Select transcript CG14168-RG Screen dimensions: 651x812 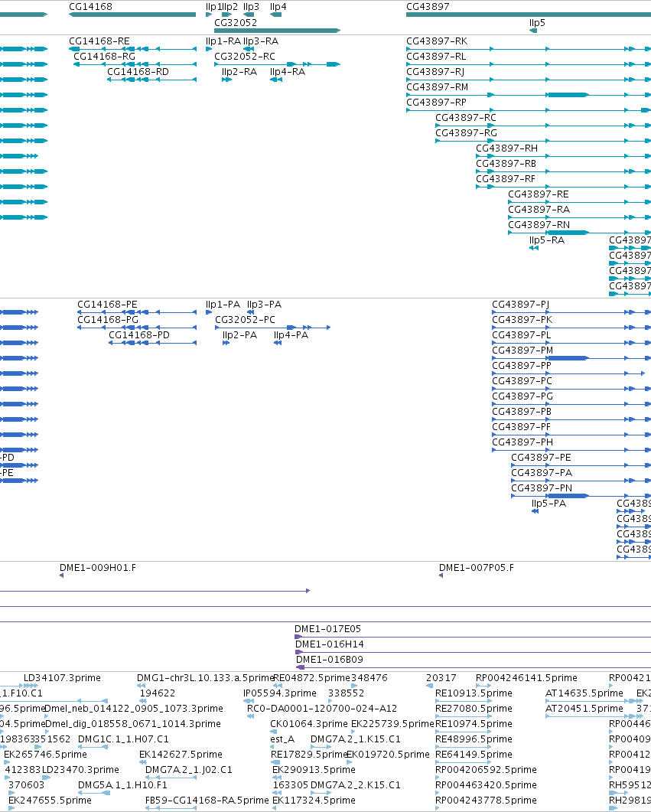pyautogui.click(x=104, y=57)
